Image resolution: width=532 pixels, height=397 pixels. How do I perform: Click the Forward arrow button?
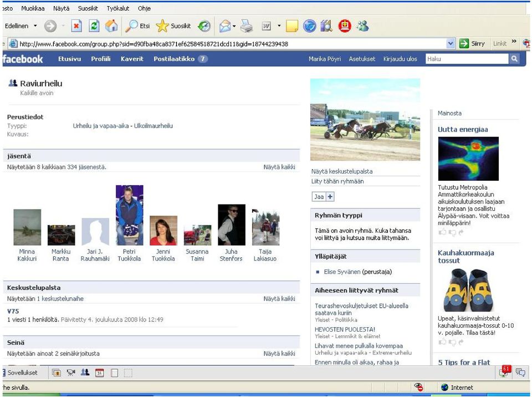(50, 26)
